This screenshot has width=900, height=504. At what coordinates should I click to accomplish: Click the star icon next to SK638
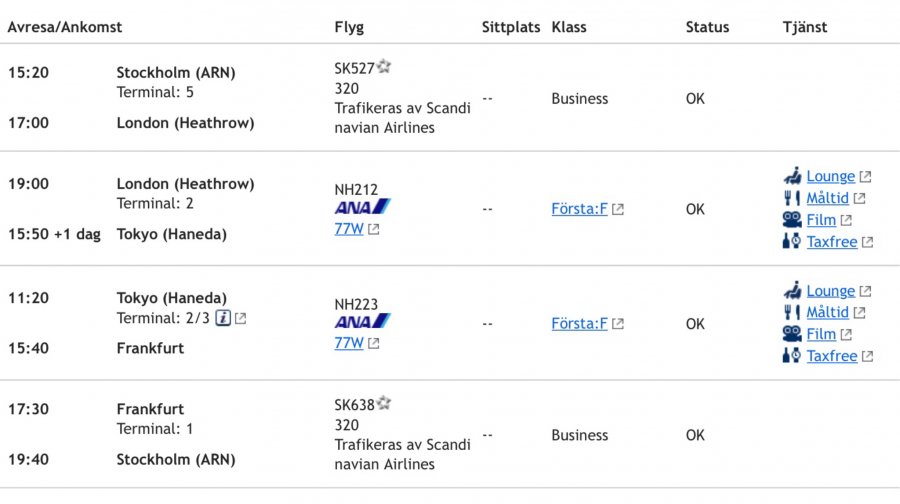coord(384,404)
